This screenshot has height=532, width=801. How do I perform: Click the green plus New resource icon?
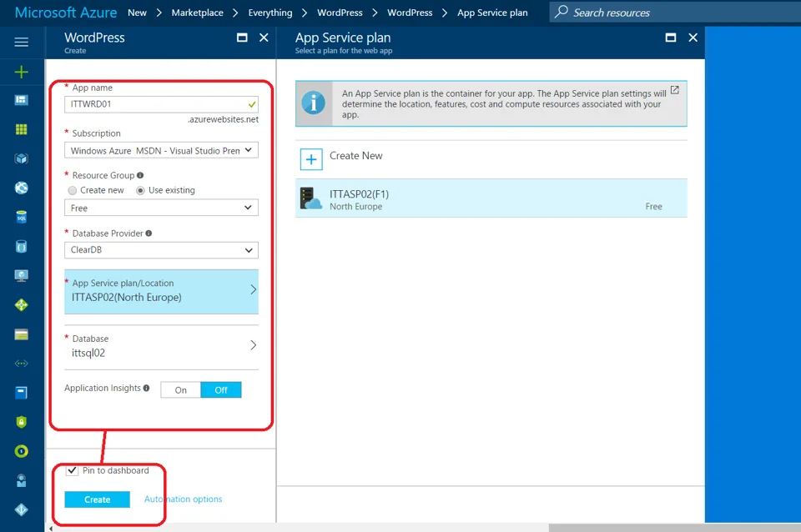(x=21, y=72)
